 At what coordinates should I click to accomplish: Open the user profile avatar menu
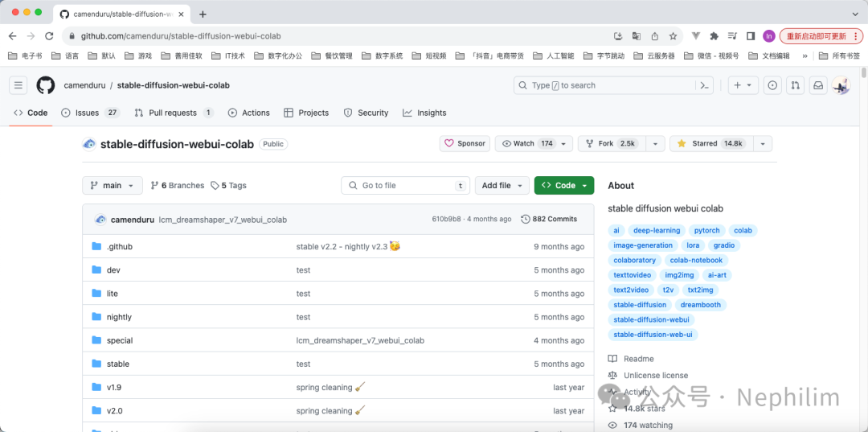tap(841, 85)
